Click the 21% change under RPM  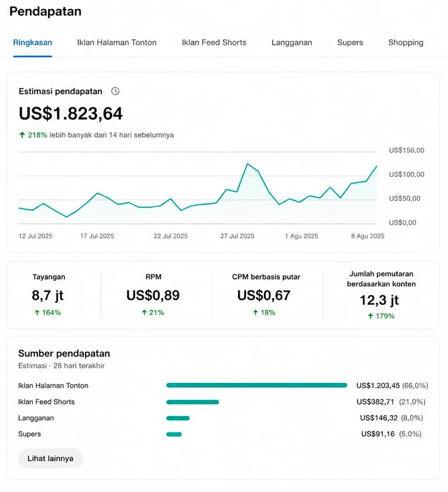click(x=153, y=312)
